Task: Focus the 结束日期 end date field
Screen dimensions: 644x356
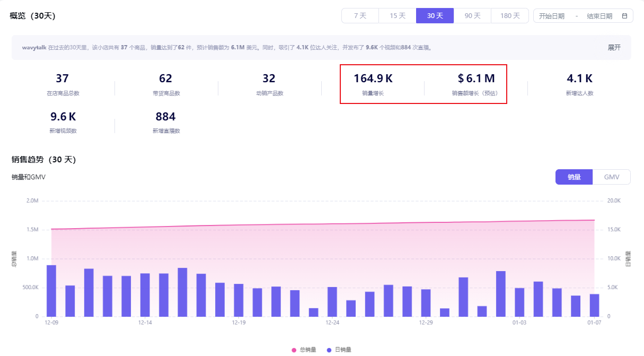Action: pos(599,16)
